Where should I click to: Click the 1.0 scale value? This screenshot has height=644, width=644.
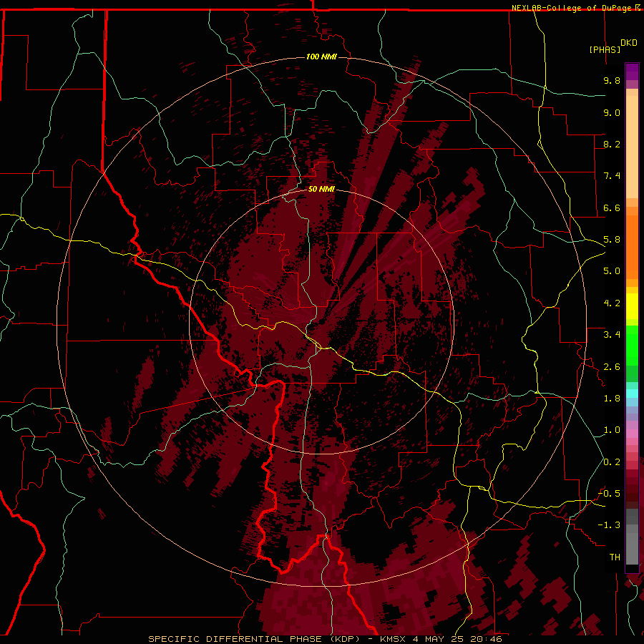point(612,430)
